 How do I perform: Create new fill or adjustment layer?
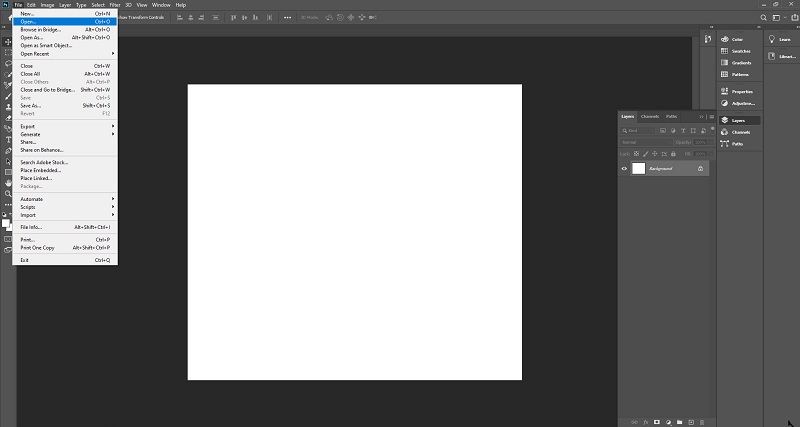[668, 422]
